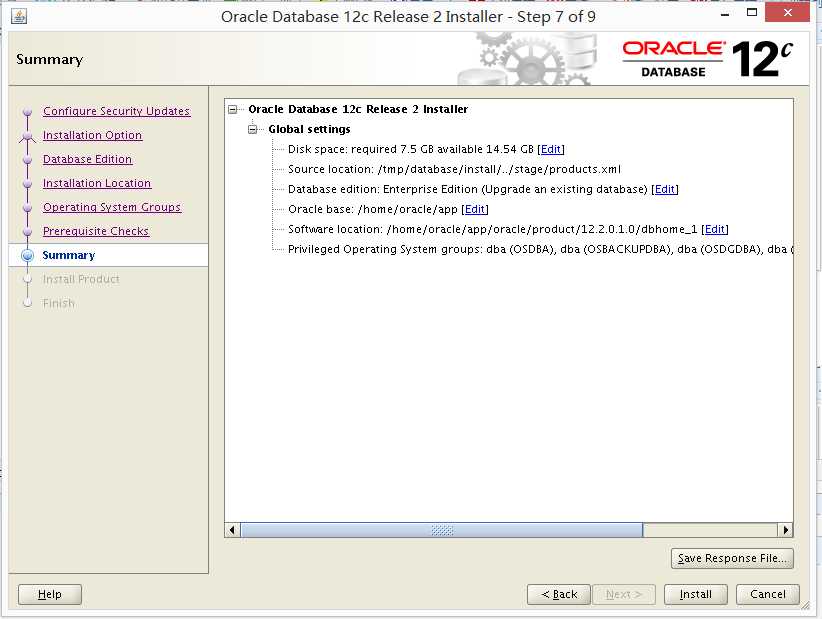The height and width of the screenshot is (619, 822).
Task: Click the window resize grip corner
Action: click(x=805, y=605)
